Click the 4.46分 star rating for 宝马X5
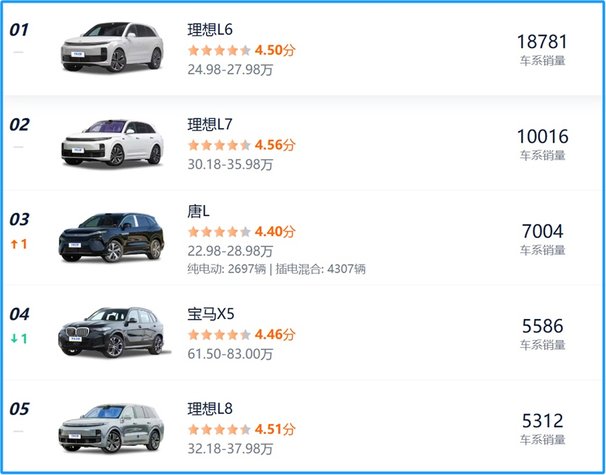Viewport: 606px width, 475px height. click(242, 334)
